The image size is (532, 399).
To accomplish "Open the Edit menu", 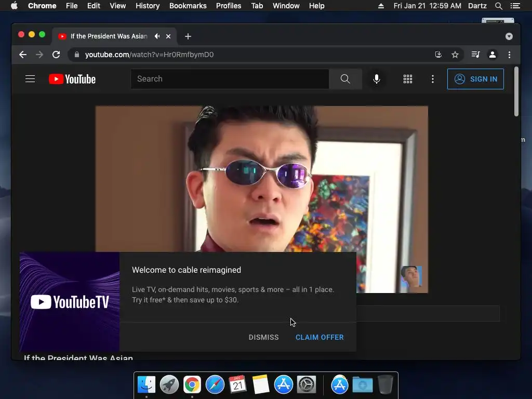I will tap(94, 6).
